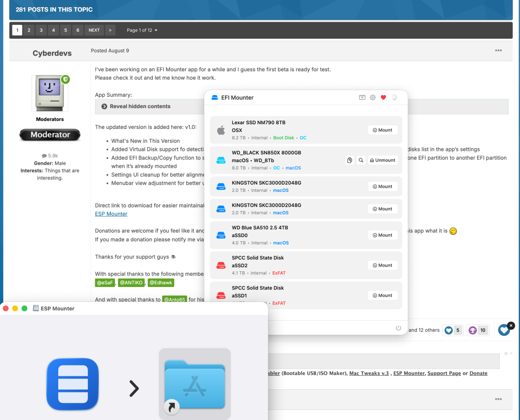520x420 pixels.
Task: Click the blue drive icon of the first KINGSTON disk
Action: tap(221, 187)
